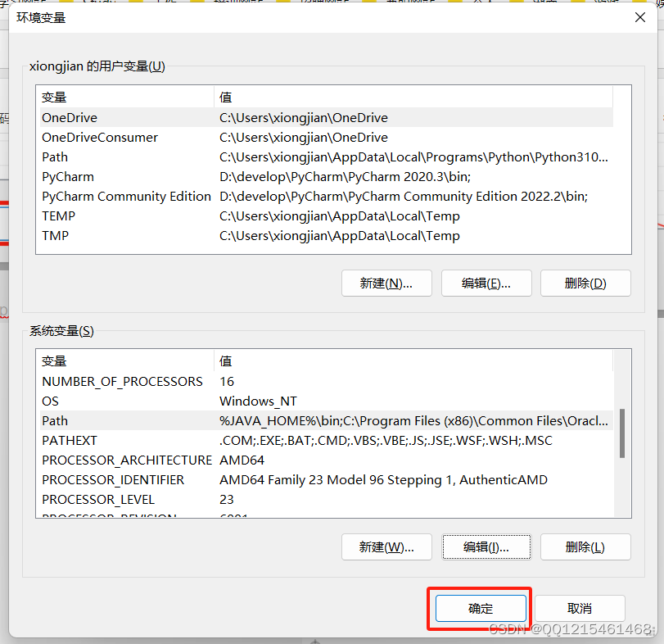Click value C:\Users\xiongjian\AppData\Local\Temp in TMP row
The image size is (664, 644).
coord(339,236)
